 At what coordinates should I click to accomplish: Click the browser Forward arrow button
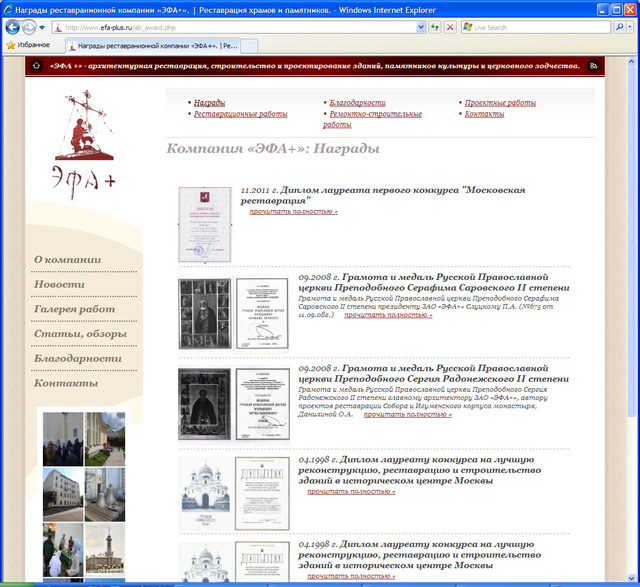[29, 27]
